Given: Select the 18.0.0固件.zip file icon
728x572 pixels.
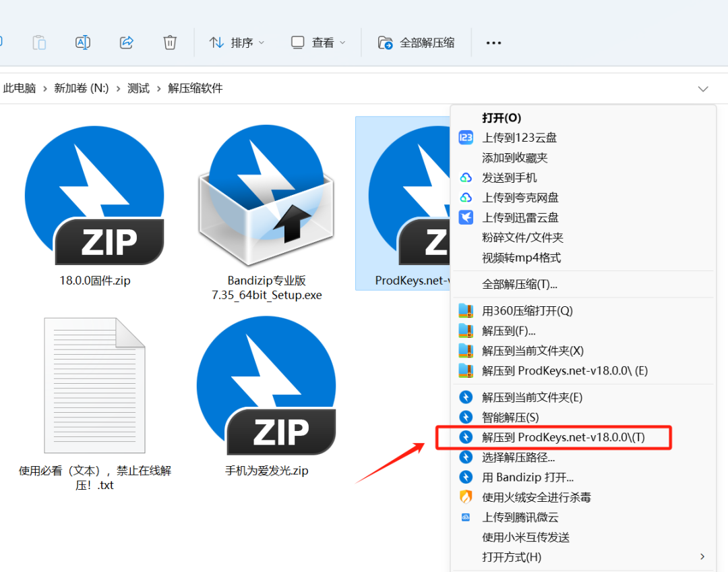Looking at the screenshot, I should coord(95,195).
